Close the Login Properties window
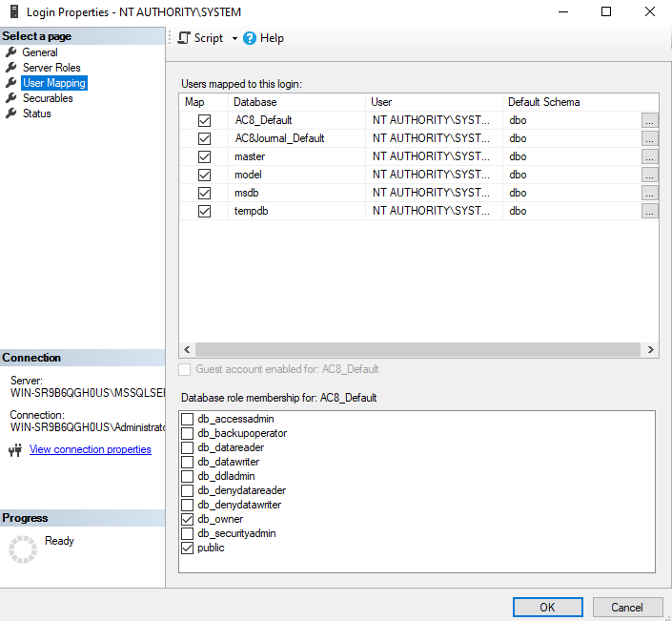The width and height of the screenshot is (672, 621). (650, 11)
